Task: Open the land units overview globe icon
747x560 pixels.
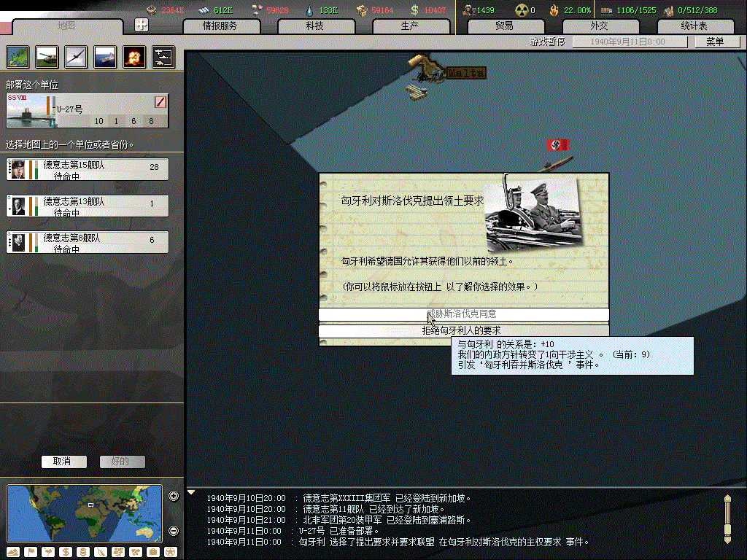Action: pos(18,57)
